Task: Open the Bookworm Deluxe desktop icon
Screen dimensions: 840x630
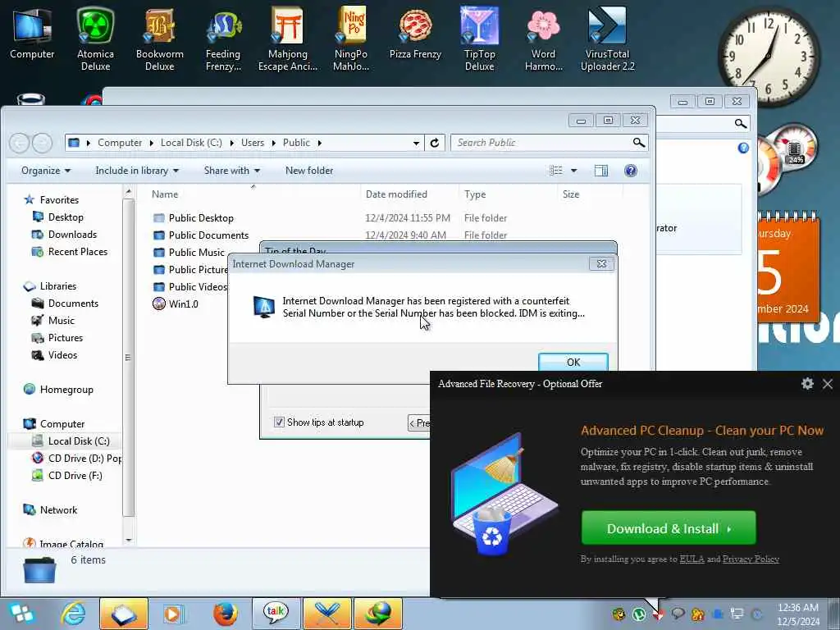Action: [x=160, y=39]
